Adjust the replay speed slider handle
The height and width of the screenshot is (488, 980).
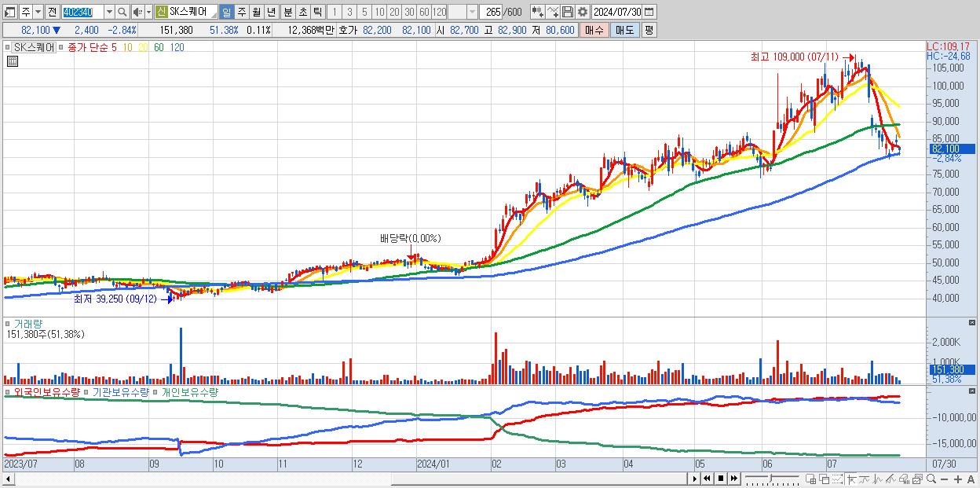pyautogui.click(x=770, y=479)
